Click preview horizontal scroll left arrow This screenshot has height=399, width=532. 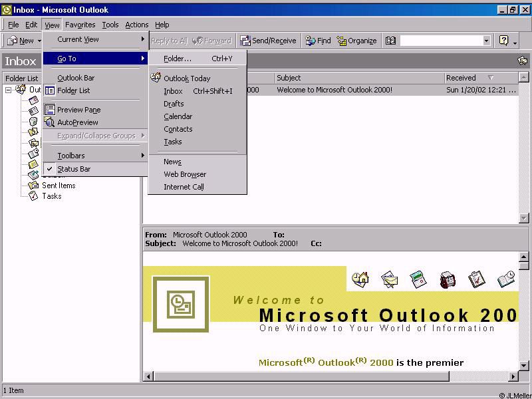148,376
